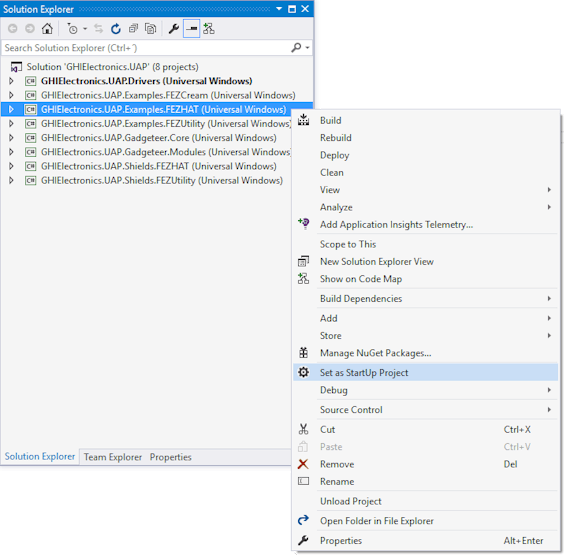564x555 pixels.
Task: Click C# icon of Gadgeteer.Modules project
Action: point(31,152)
